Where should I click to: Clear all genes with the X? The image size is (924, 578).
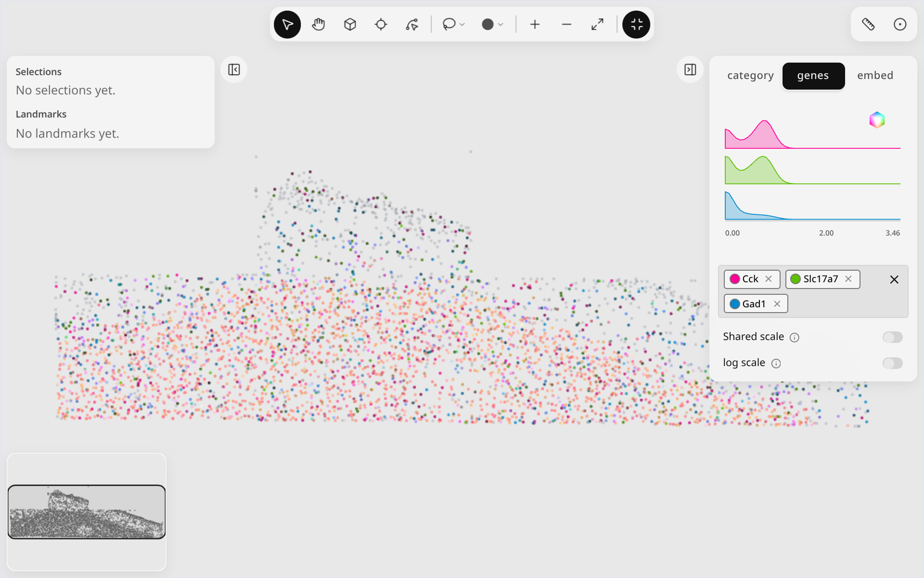pos(894,279)
